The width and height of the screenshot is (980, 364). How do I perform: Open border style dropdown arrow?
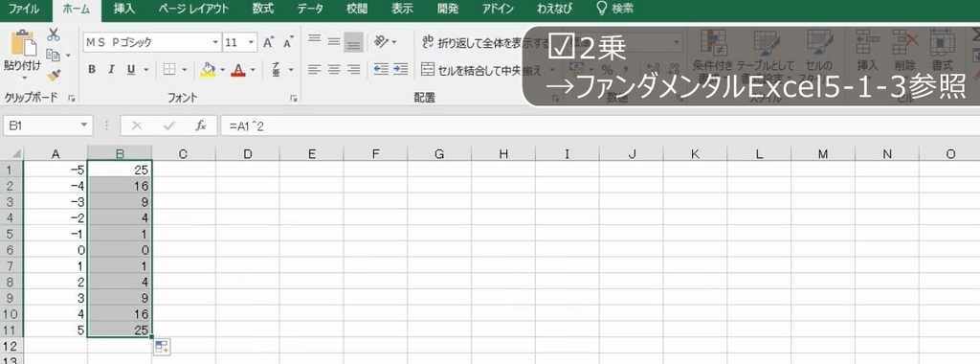coord(185,69)
